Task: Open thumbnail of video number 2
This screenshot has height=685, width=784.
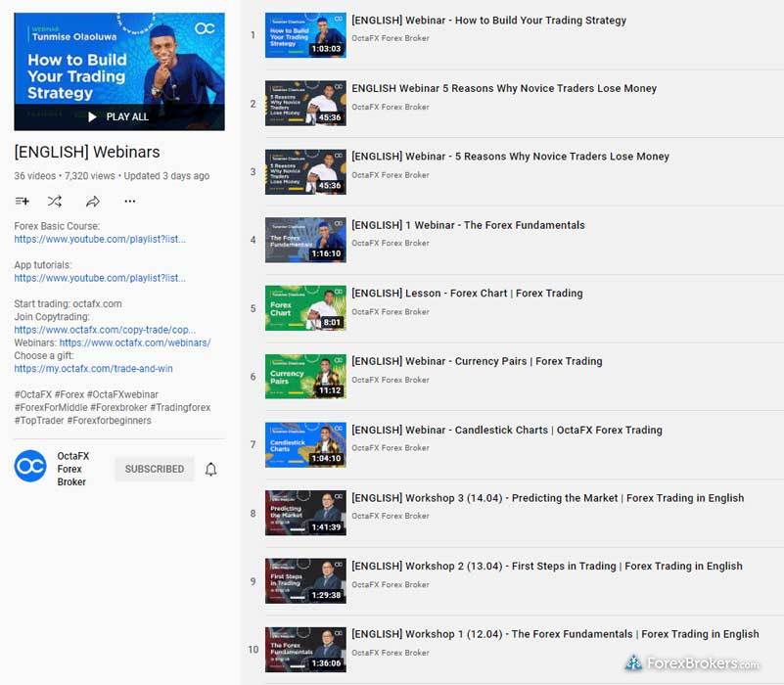Action: (x=305, y=104)
